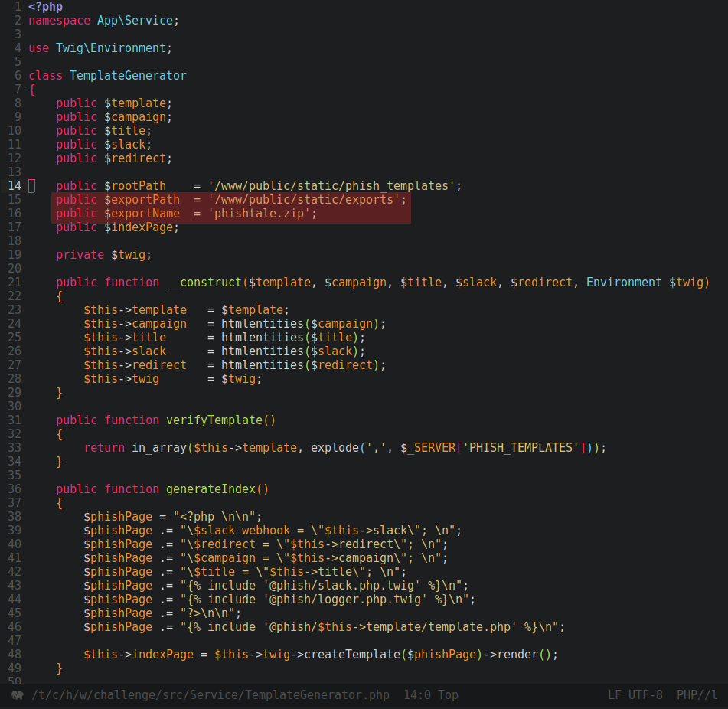
Task: Click '$this->twig' assignment on line 28
Action: coord(121,379)
